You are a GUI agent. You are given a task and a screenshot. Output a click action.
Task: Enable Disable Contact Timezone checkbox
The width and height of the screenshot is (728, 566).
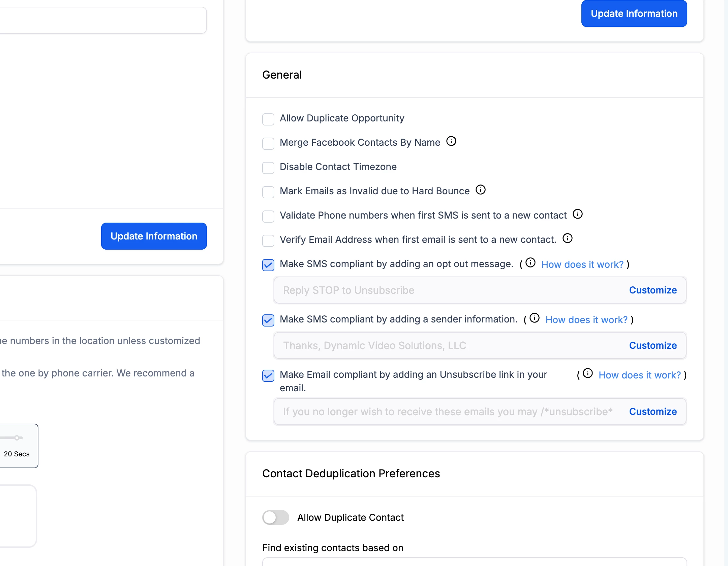point(268,168)
